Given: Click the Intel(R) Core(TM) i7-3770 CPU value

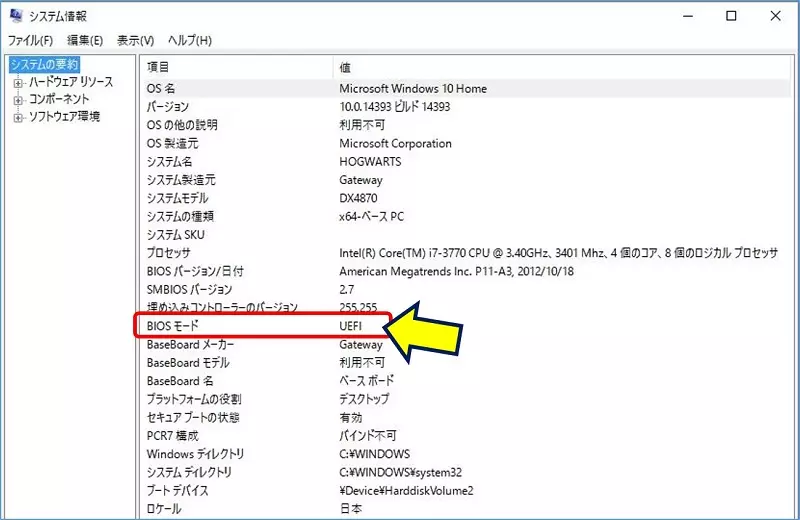Looking at the screenshot, I should point(559,253).
